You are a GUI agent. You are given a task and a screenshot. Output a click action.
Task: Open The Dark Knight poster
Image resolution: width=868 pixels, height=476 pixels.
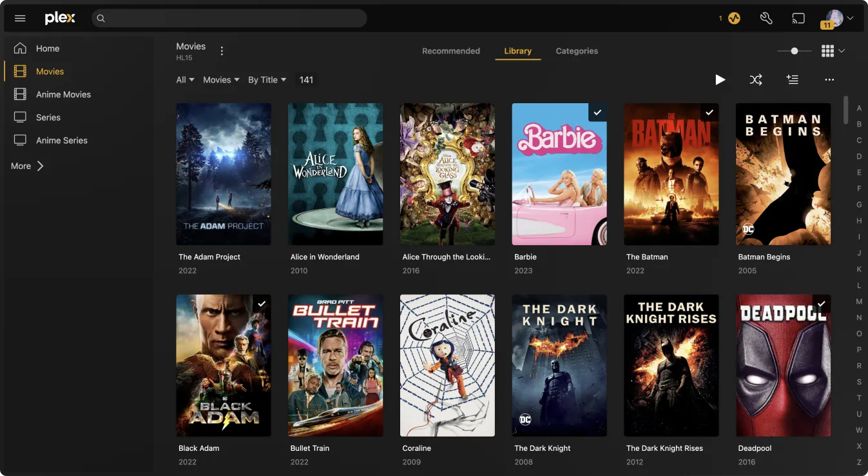coord(559,366)
